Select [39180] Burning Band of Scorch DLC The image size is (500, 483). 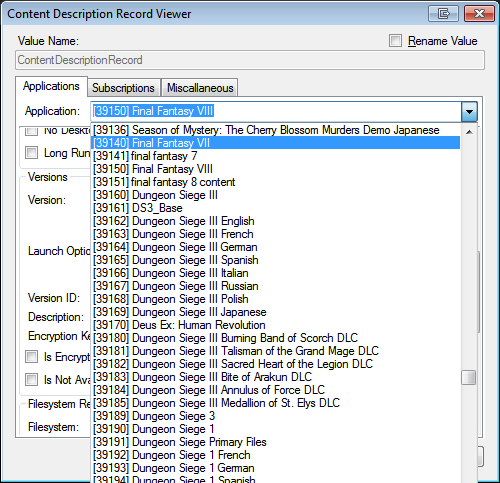click(x=276, y=338)
